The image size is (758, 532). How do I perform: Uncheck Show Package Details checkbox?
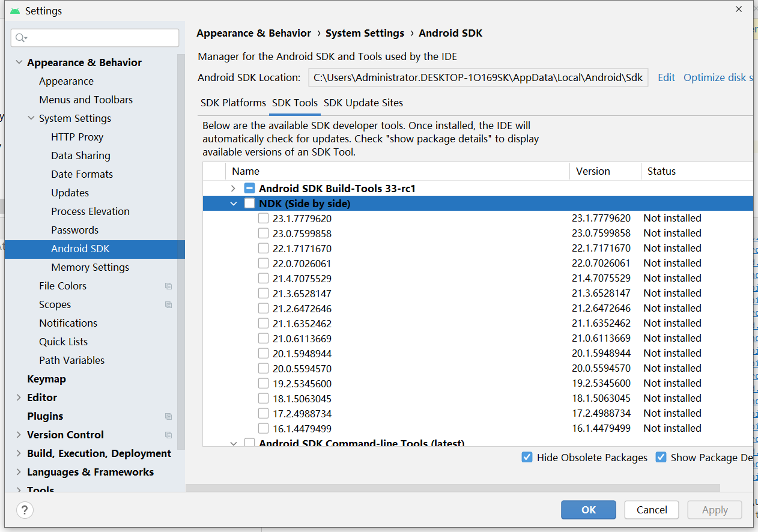[x=661, y=457]
